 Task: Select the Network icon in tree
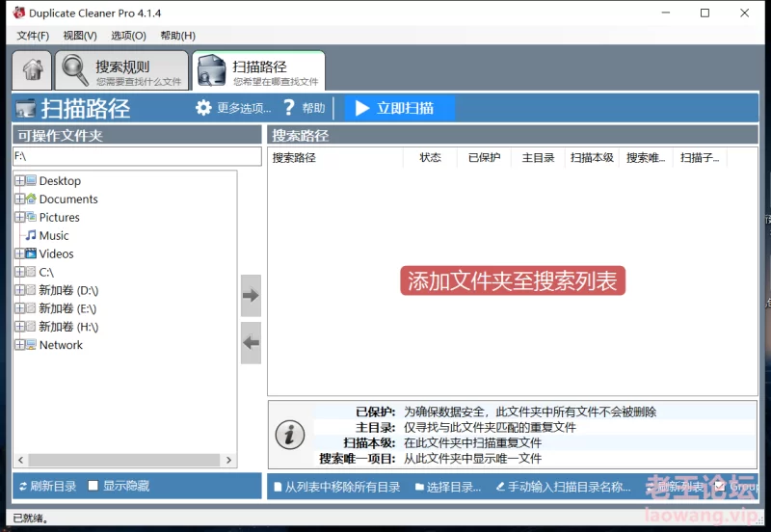point(31,345)
